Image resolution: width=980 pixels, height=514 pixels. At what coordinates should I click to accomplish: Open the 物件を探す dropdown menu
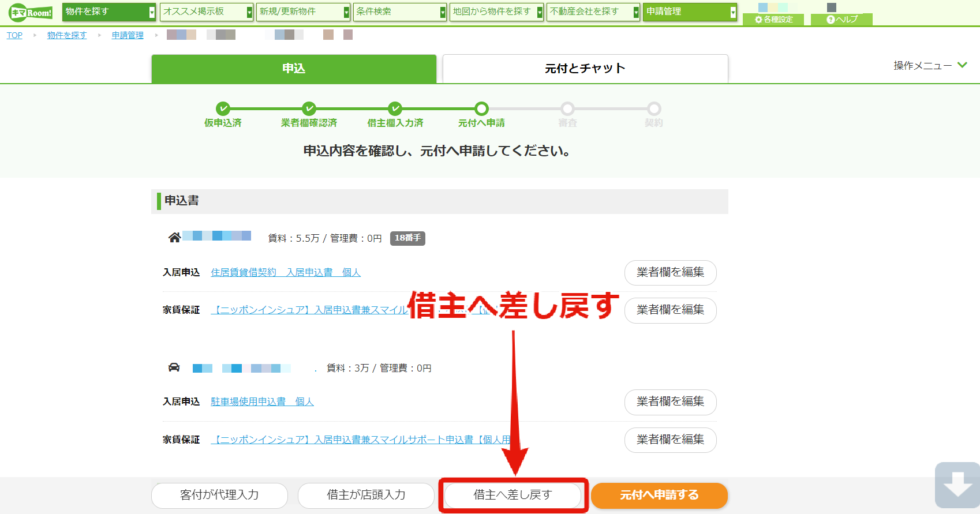tap(109, 12)
